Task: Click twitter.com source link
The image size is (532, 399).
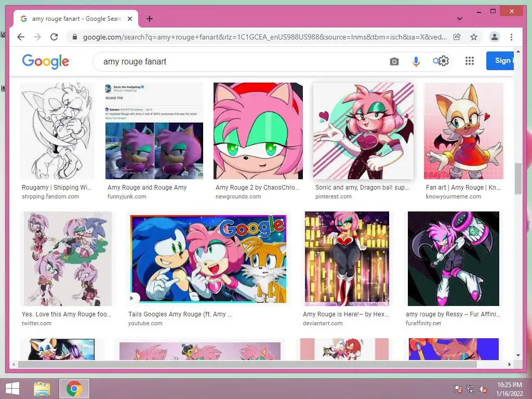Action: point(37,323)
